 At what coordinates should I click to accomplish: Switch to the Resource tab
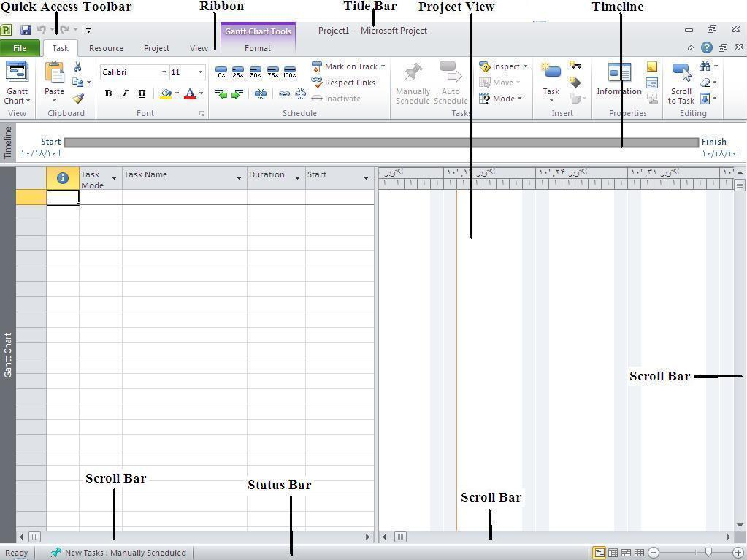click(x=106, y=48)
